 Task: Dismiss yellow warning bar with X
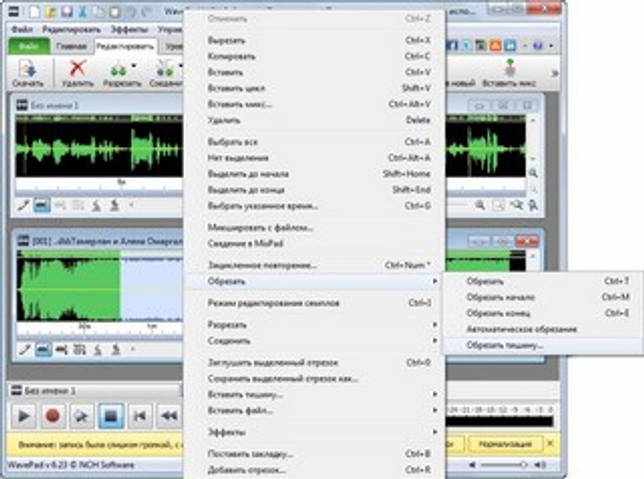coord(550,444)
